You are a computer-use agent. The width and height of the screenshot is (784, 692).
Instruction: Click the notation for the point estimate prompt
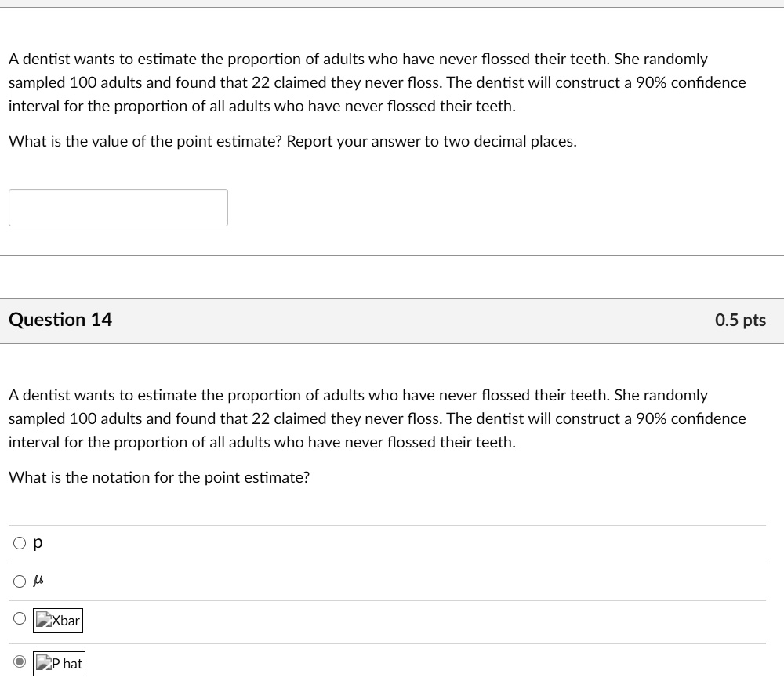tap(159, 477)
